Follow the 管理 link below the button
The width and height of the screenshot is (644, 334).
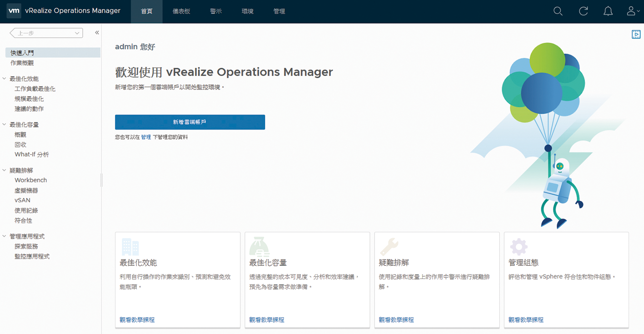[x=146, y=137]
